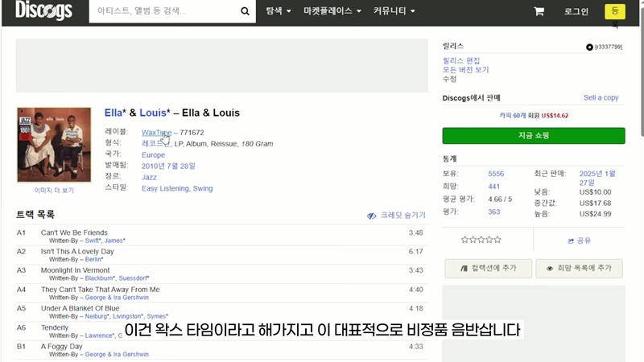This screenshot has width=644, height=362.
Task: Open the album cover thumbnail
Action: 54,145
